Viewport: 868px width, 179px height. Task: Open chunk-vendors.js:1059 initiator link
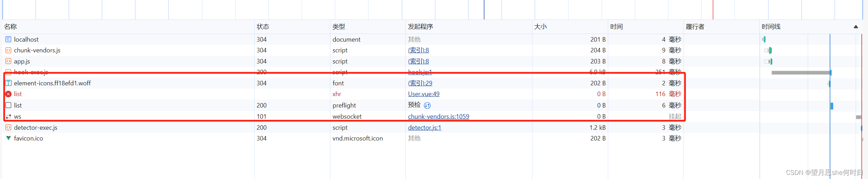click(438, 117)
